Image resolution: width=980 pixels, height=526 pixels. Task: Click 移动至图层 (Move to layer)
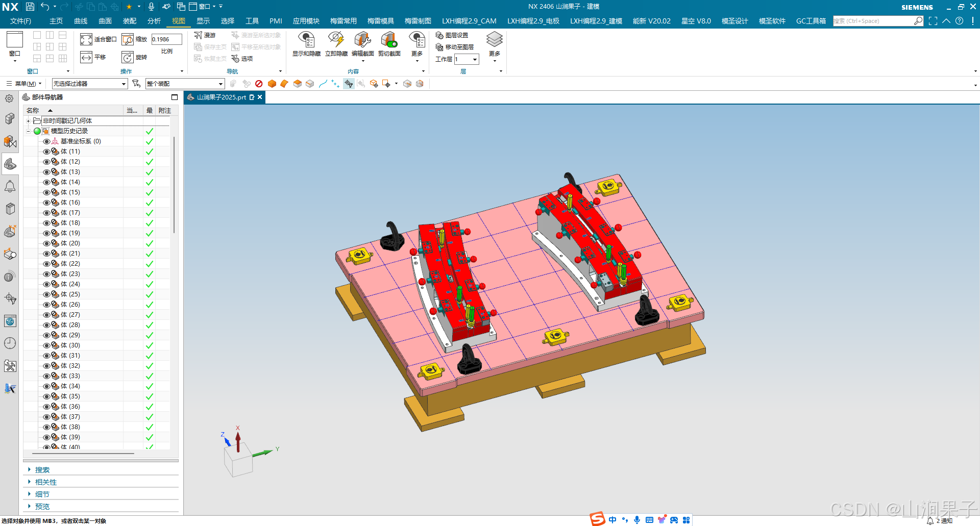click(454, 47)
